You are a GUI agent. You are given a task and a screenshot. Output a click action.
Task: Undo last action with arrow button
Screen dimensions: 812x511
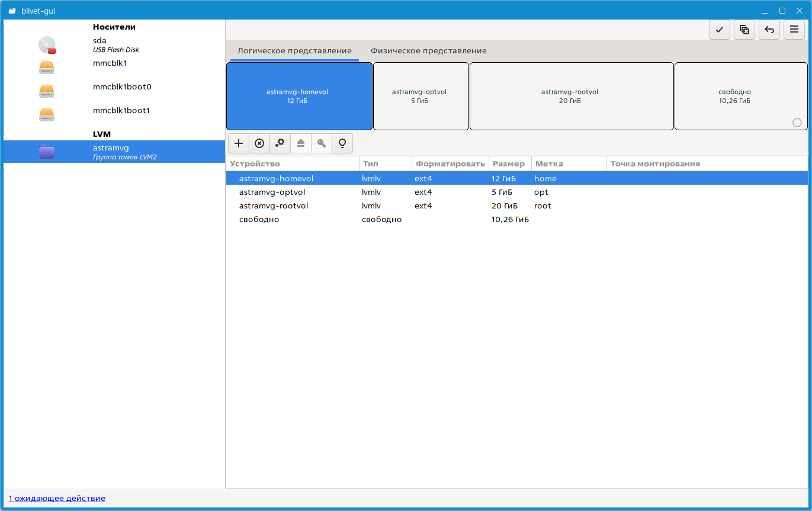click(769, 30)
